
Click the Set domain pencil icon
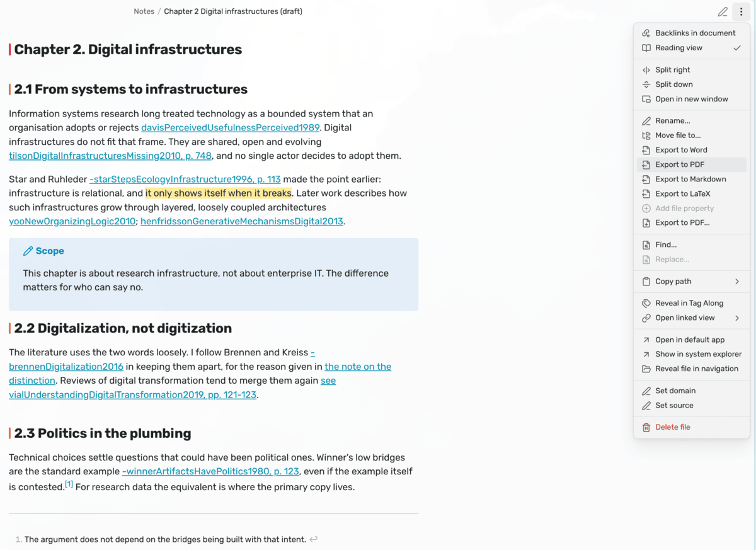point(646,391)
